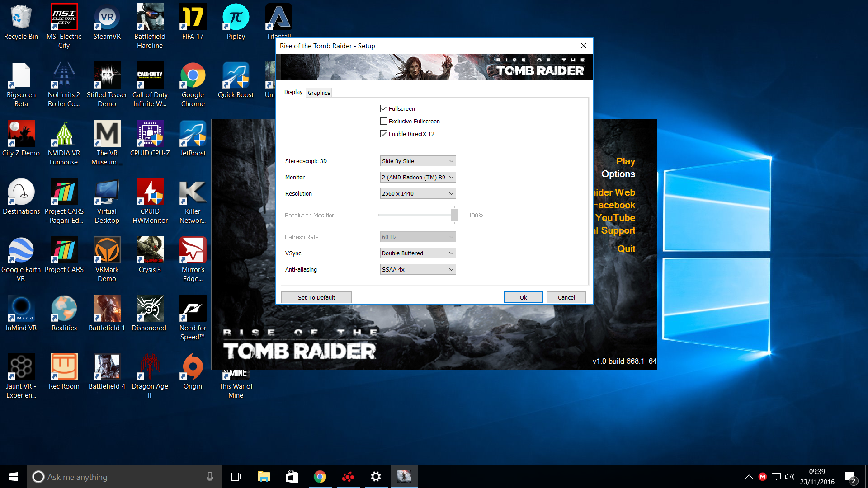
Task: Open the volume control in system tray
Action: (790, 477)
